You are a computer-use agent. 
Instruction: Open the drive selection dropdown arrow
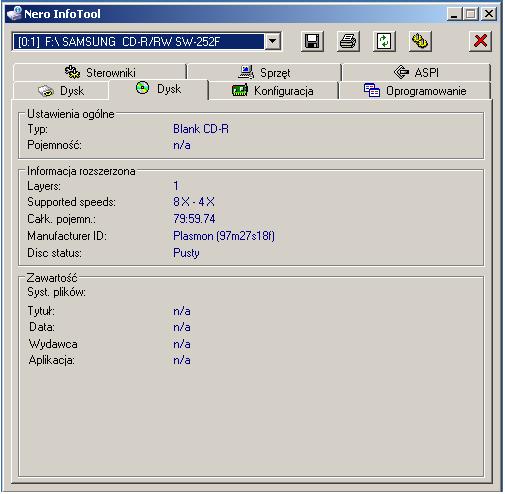pyautogui.click(x=273, y=42)
